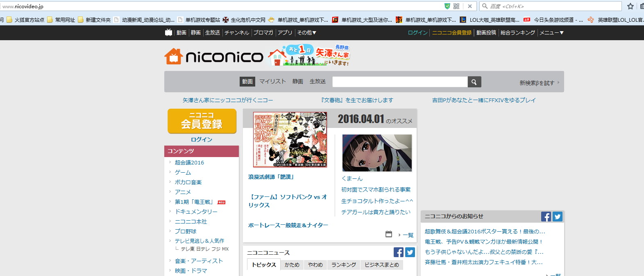Click ニコニコ会員登録 in top bar
The image size is (644, 276).
(452, 32)
